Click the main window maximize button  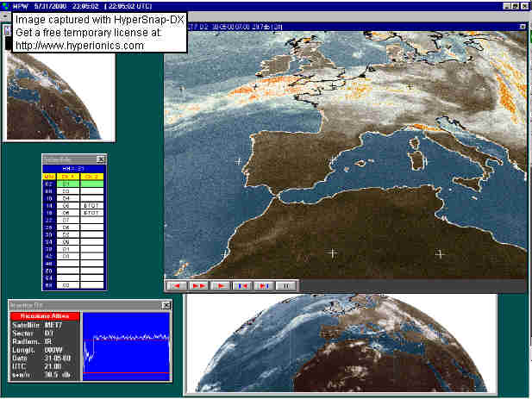pos(514,5)
